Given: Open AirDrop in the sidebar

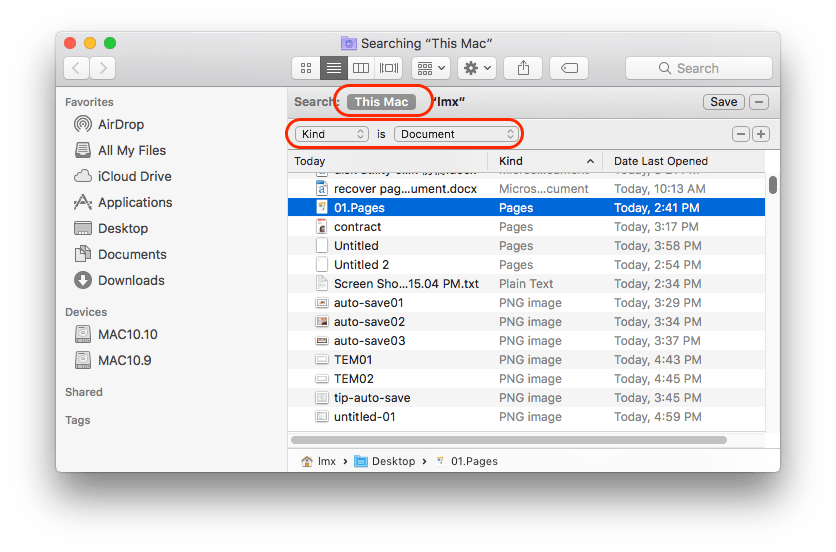Looking at the screenshot, I should [x=120, y=124].
